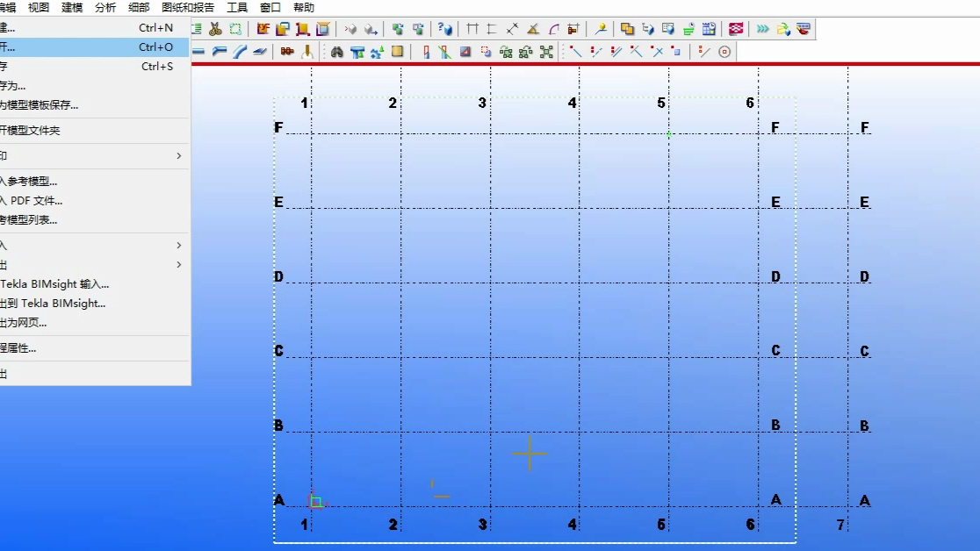
Task: Select the weld torch tool
Action: [x=306, y=51]
